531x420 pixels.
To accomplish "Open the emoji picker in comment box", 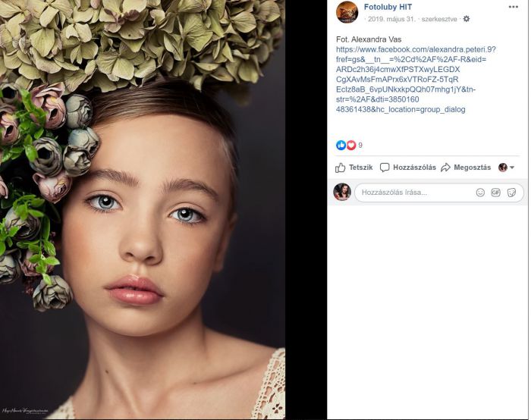I will [480, 193].
